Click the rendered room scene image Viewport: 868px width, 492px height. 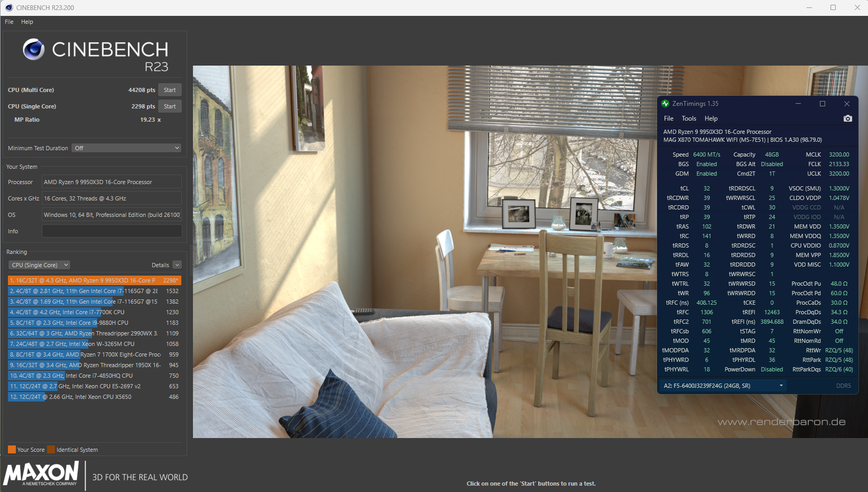pyautogui.click(x=530, y=252)
